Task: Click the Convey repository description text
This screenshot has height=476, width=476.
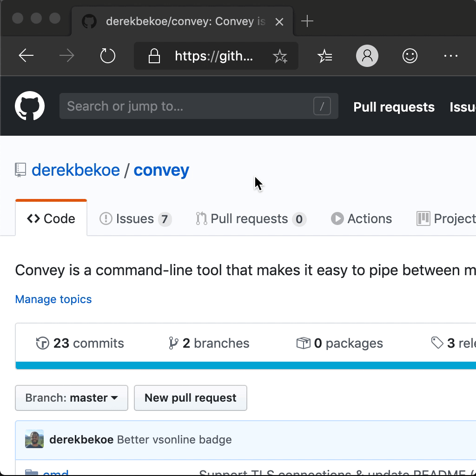Action: pos(245,270)
